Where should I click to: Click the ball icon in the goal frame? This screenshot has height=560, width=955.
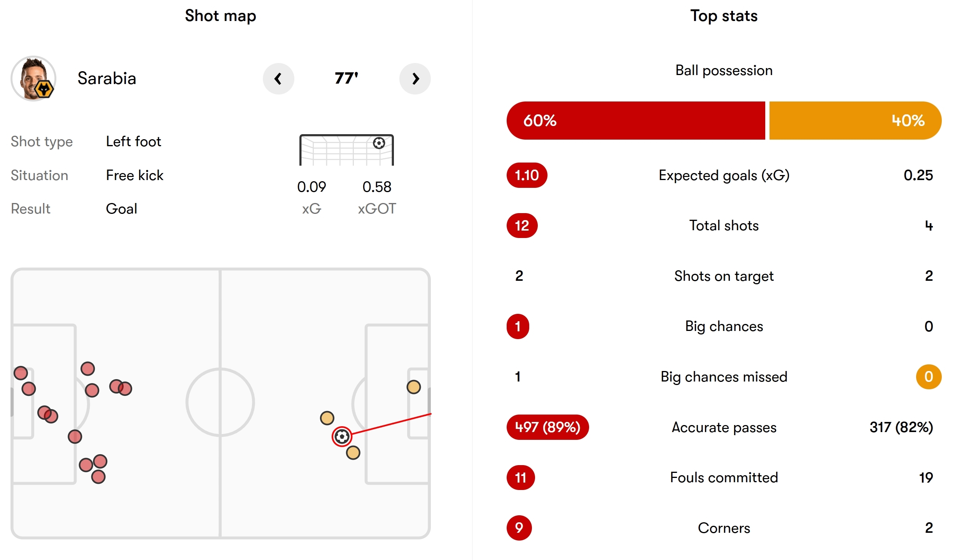[379, 143]
